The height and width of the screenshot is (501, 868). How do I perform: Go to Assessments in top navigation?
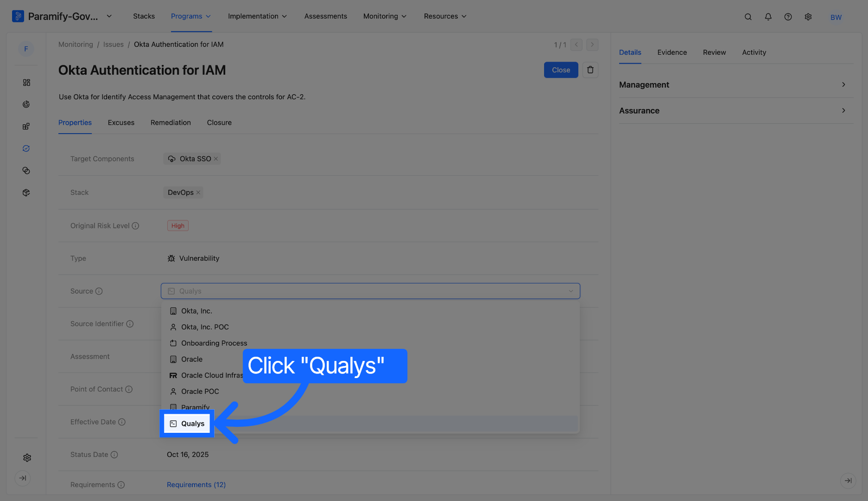[325, 16]
